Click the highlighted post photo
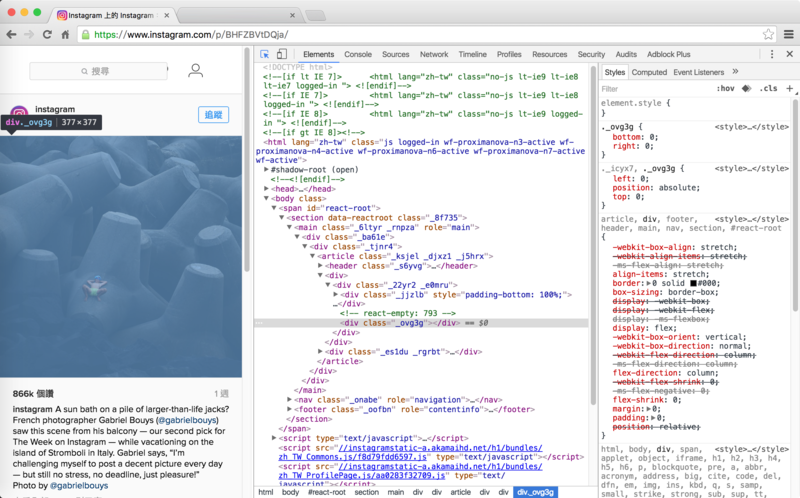Screen dimensions: 800x498 (x=121, y=257)
